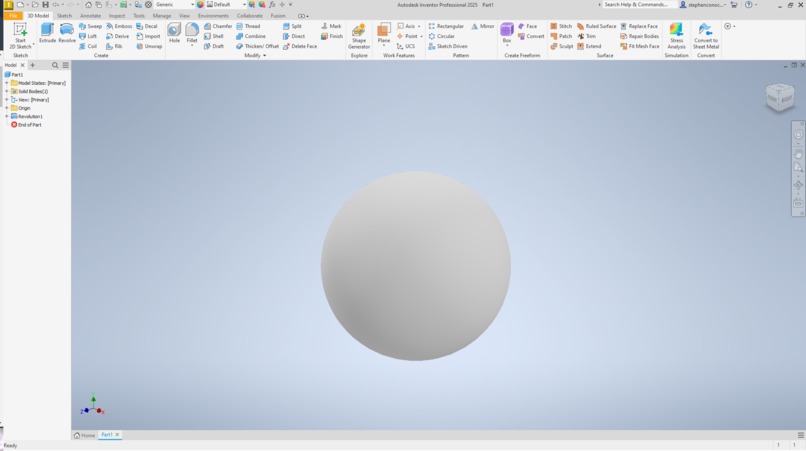Choose the Mirror tool
This screenshot has height=451, width=806.
[x=483, y=26]
